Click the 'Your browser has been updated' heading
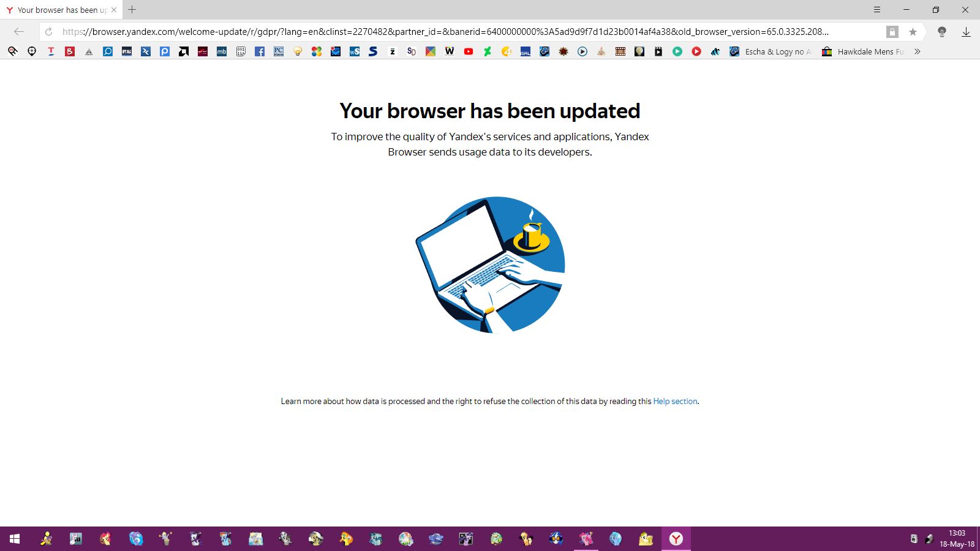The width and height of the screenshot is (980, 551). pos(490,111)
